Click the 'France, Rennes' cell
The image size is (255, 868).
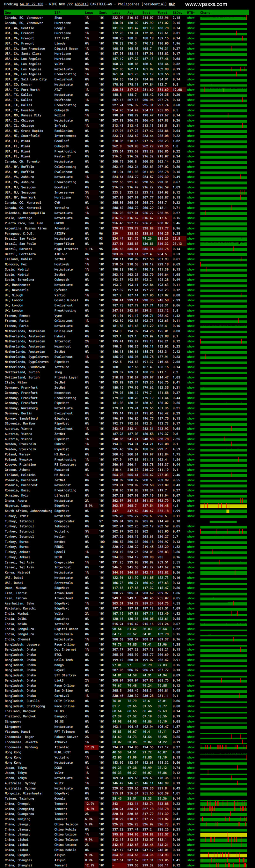tap(18, 316)
